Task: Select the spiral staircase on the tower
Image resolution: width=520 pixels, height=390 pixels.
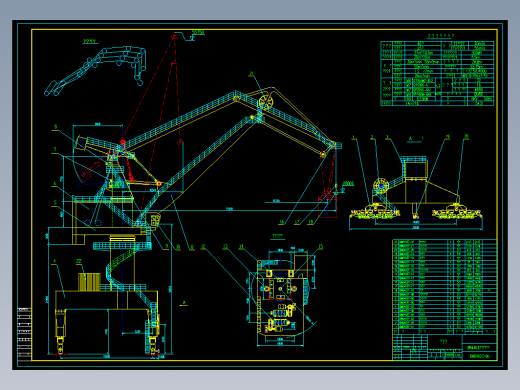Action: [x=121, y=269]
